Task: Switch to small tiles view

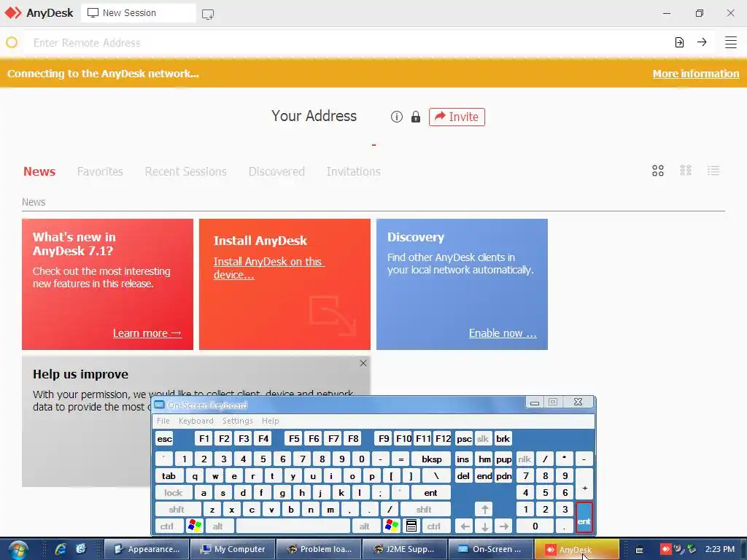Action: click(686, 171)
